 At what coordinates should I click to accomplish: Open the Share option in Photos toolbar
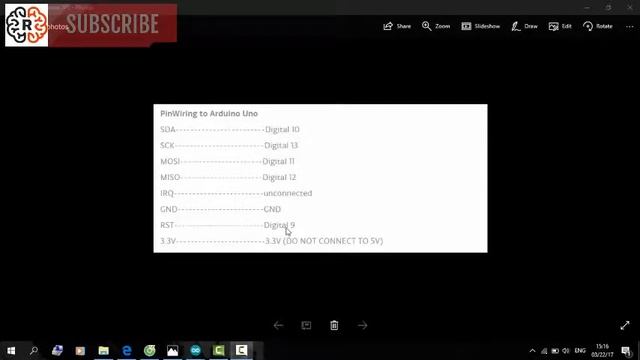[x=397, y=26]
